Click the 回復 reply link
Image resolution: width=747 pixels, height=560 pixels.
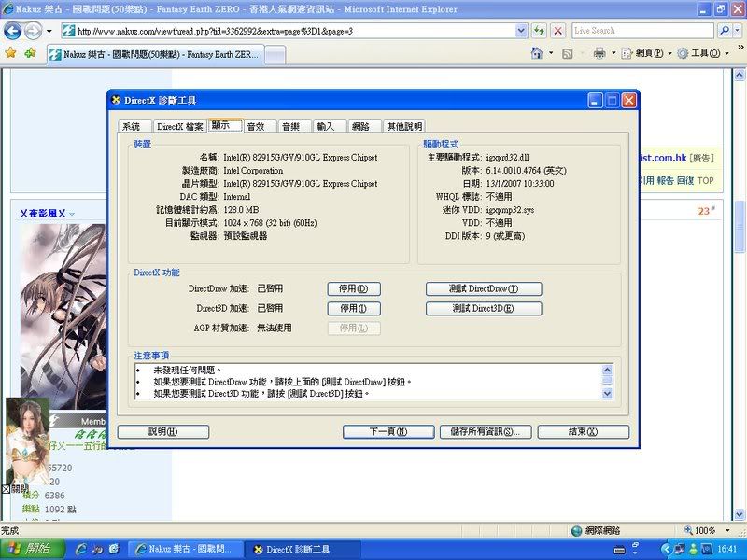pos(685,181)
